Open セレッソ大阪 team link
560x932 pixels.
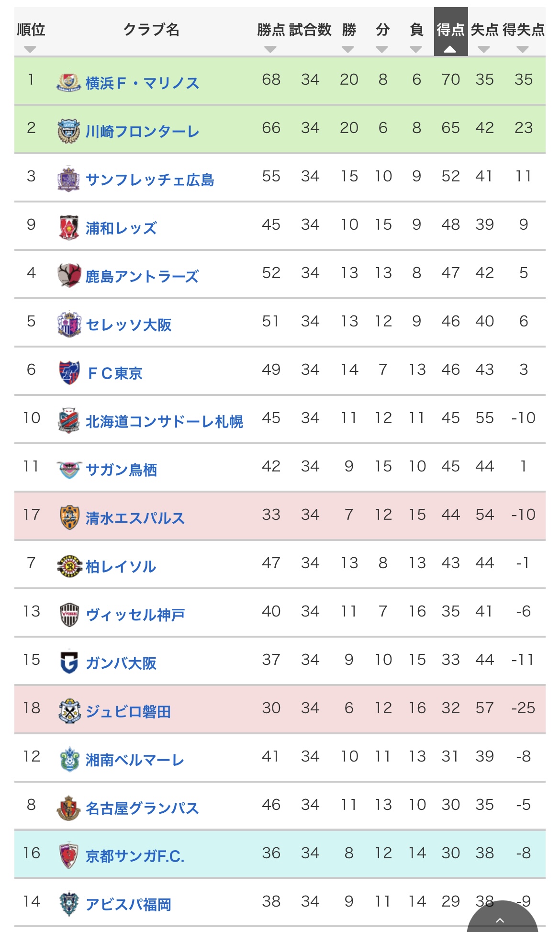(128, 325)
